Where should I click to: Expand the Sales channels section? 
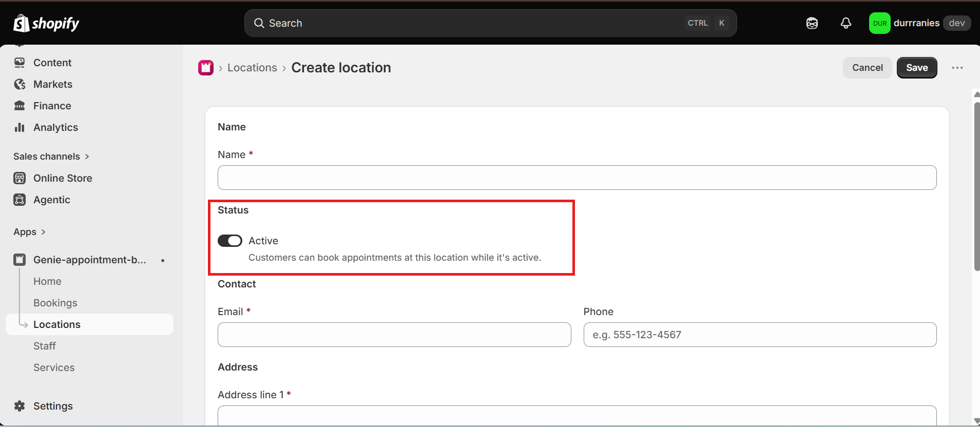pyautogui.click(x=51, y=157)
